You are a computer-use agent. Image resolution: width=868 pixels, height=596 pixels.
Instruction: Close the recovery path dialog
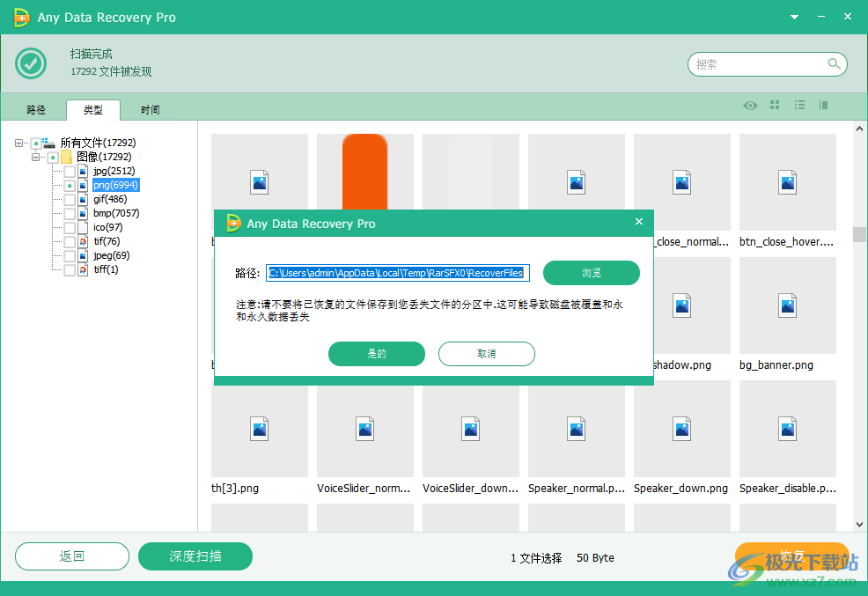[x=639, y=221]
